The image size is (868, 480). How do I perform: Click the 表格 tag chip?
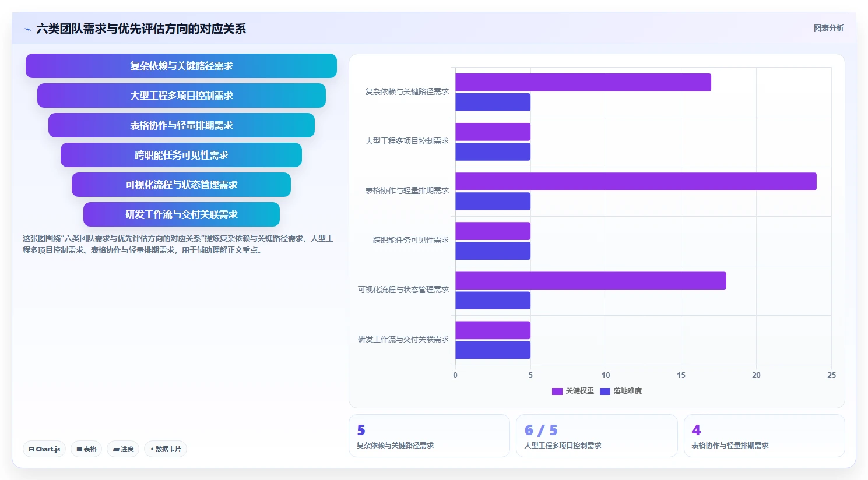(x=86, y=449)
